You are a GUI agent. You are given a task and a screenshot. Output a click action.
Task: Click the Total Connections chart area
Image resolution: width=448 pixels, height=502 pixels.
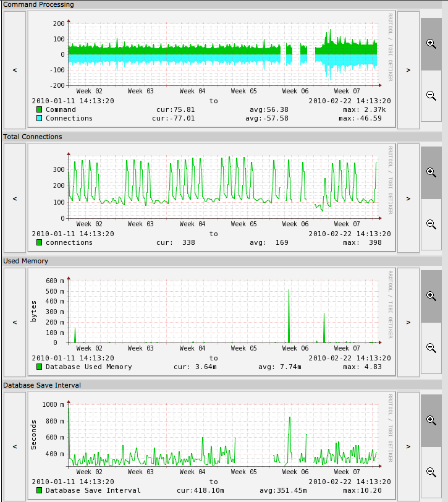pyautogui.click(x=223, y=187)
